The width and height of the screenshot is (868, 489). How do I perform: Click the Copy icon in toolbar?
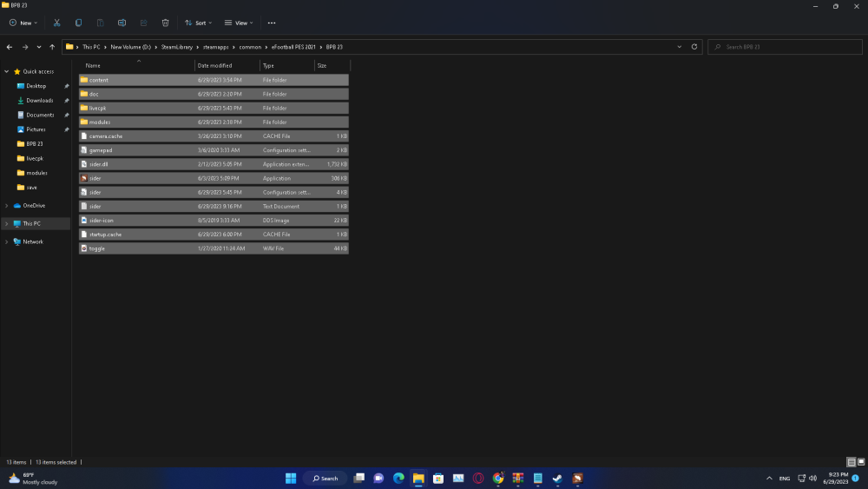[79, 23]
